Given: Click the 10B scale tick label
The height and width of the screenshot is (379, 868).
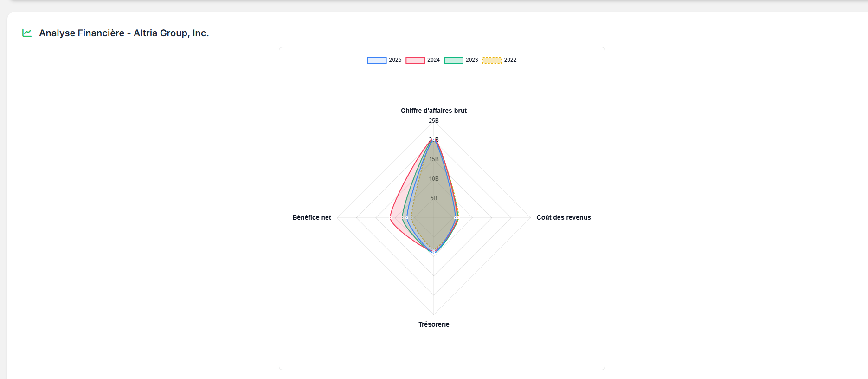Looking at the screenshot, I should 434,179.
